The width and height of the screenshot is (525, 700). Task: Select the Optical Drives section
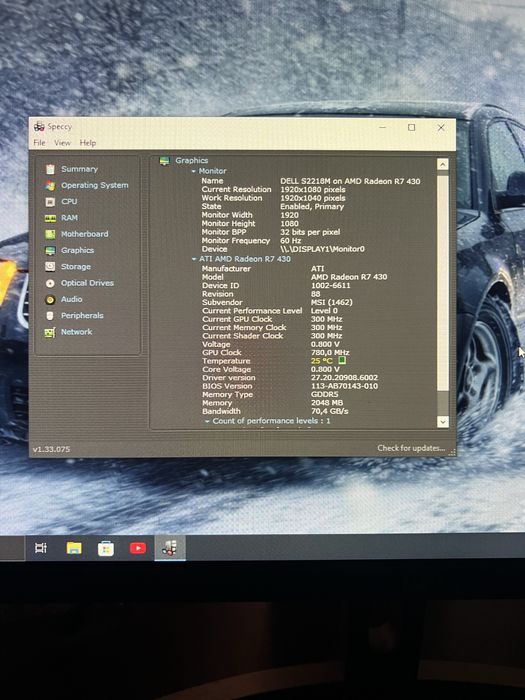click(88, 283)
